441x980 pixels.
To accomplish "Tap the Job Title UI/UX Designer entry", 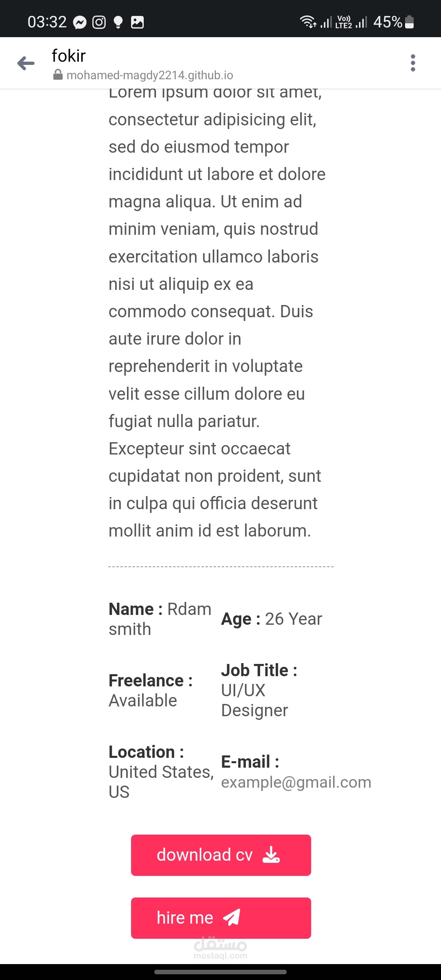I will [x=259, y=690].
